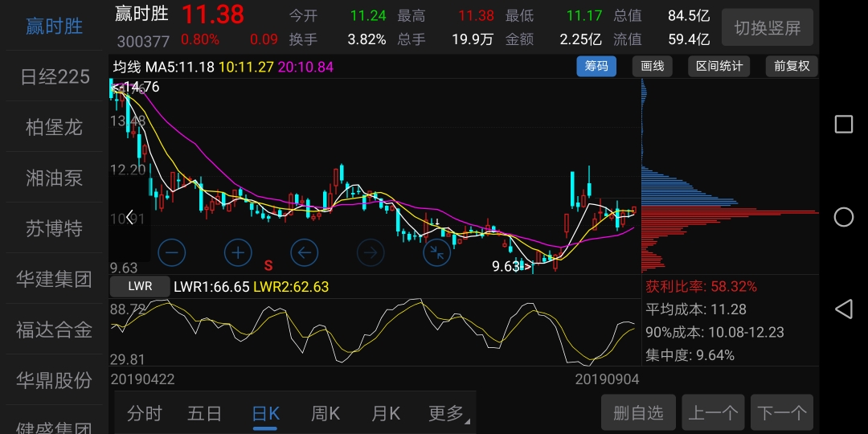Viewport: 868px width, 434px height.
Task: Zoom in the chart with plus icon
Action: click(238, 253)
